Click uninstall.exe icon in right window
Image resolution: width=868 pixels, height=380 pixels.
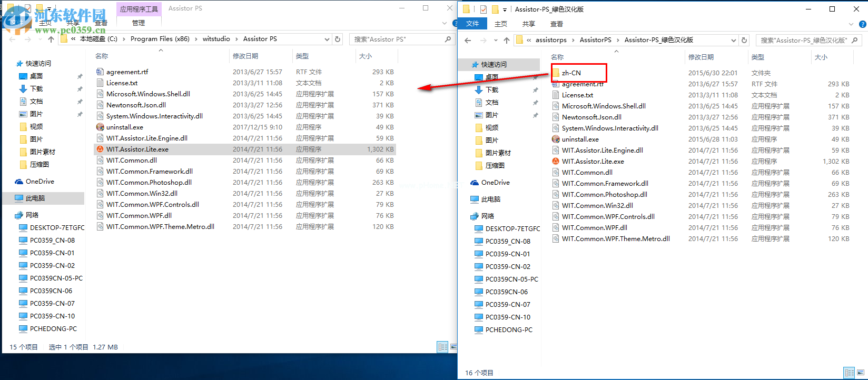pyautogui.click(x=556, y=139)
